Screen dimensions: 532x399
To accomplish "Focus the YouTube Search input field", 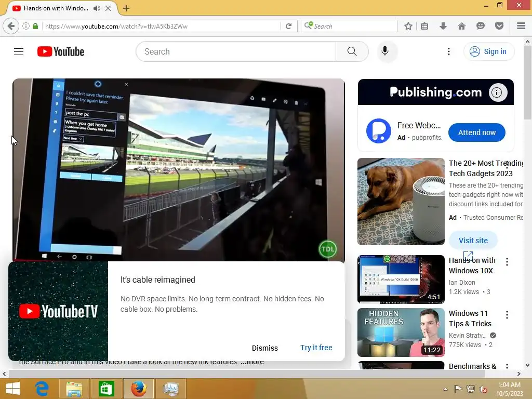I will [236, 51].
